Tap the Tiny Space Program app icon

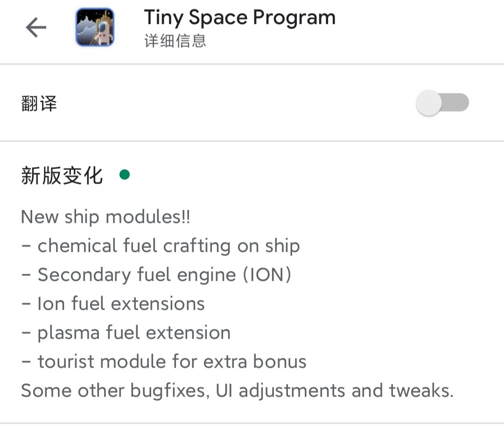point(95,27)
